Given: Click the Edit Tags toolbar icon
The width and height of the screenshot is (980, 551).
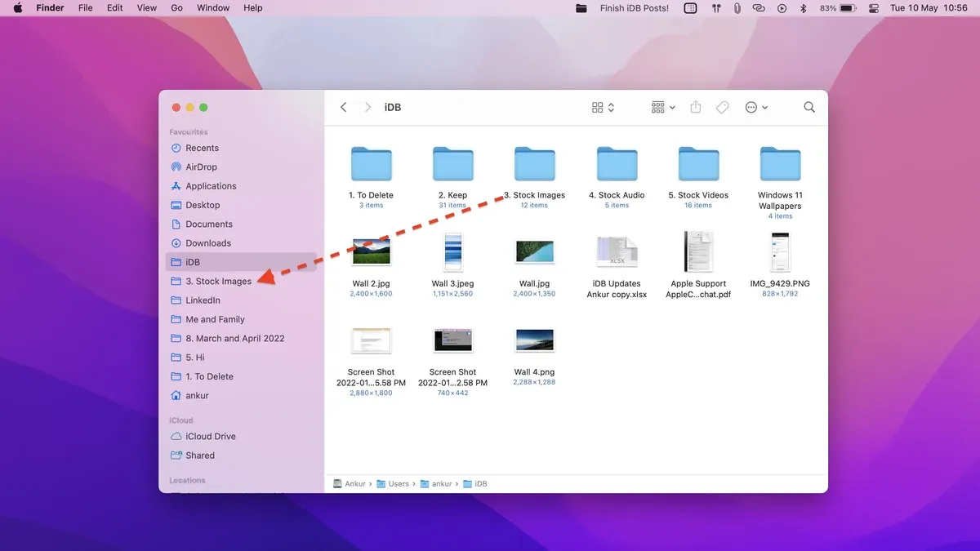Looking at the screenshot, I should 723,107.
